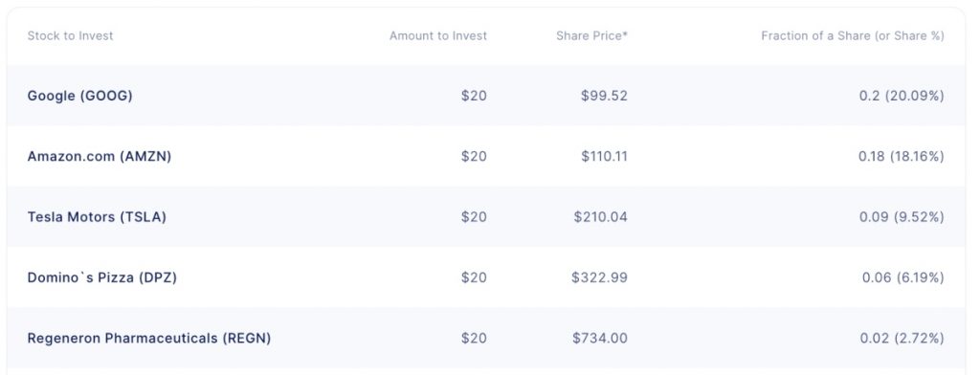The width and height of the screenshot is (980, 375).
Task: Click the 0.2 (20.09%) share fraction
Action: coord(902,96)
